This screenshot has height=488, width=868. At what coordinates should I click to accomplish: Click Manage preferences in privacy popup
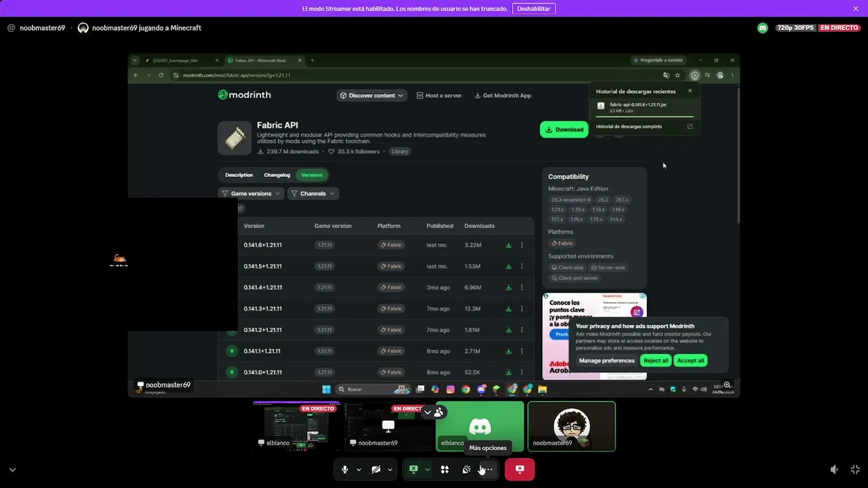click(607, 361)
